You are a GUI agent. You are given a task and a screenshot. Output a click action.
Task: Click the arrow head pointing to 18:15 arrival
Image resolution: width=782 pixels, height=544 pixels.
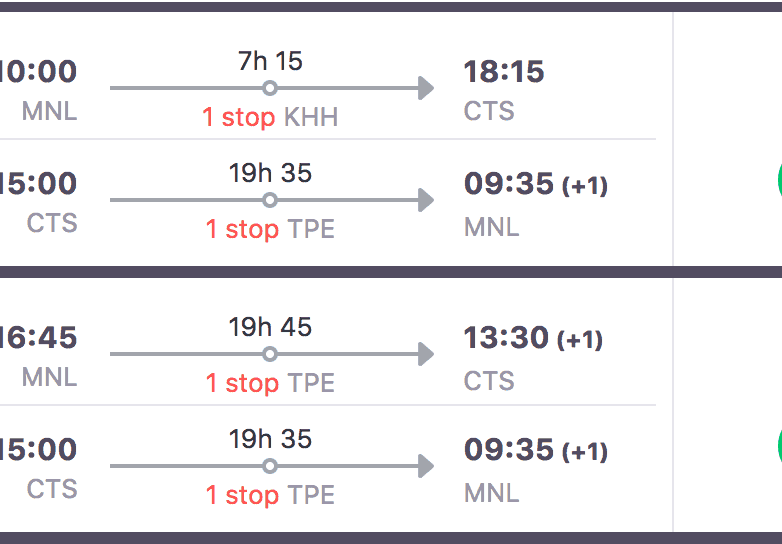[x=425, y=88]
